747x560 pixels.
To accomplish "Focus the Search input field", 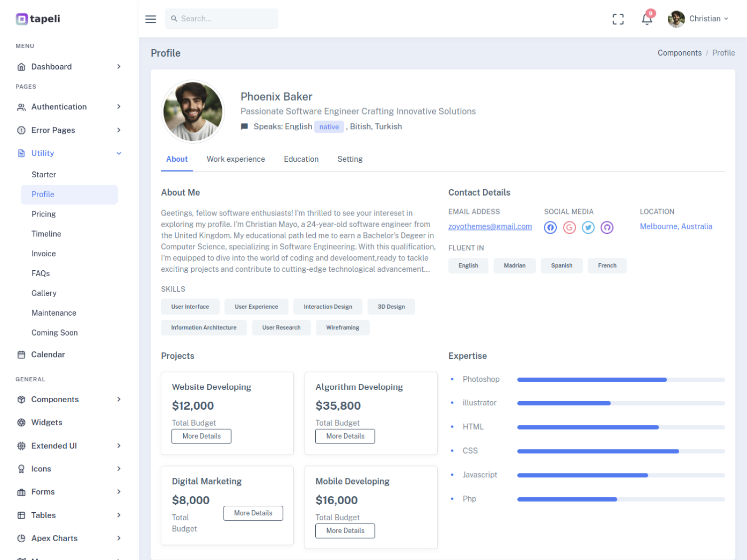I will (222, 19).
